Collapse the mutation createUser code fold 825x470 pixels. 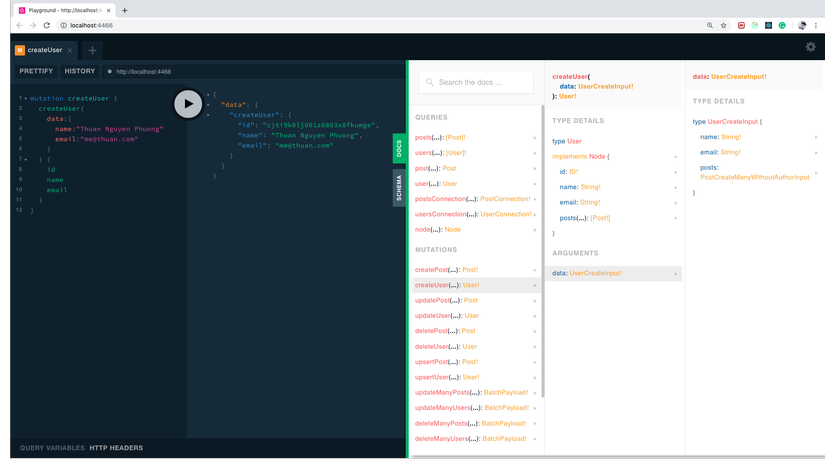(x=26, y=99)
